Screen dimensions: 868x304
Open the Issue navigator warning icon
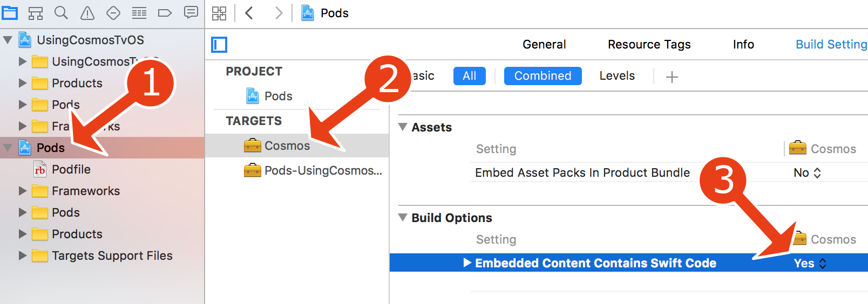(x=87, y=13)
